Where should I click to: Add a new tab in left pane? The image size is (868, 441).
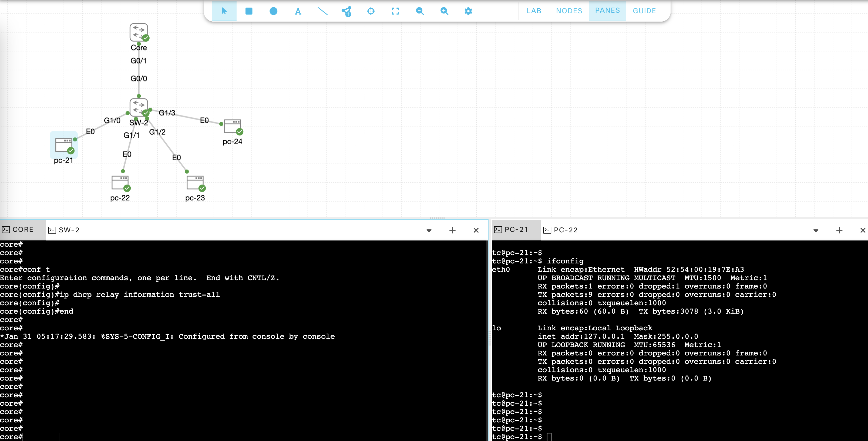[452, 230]
